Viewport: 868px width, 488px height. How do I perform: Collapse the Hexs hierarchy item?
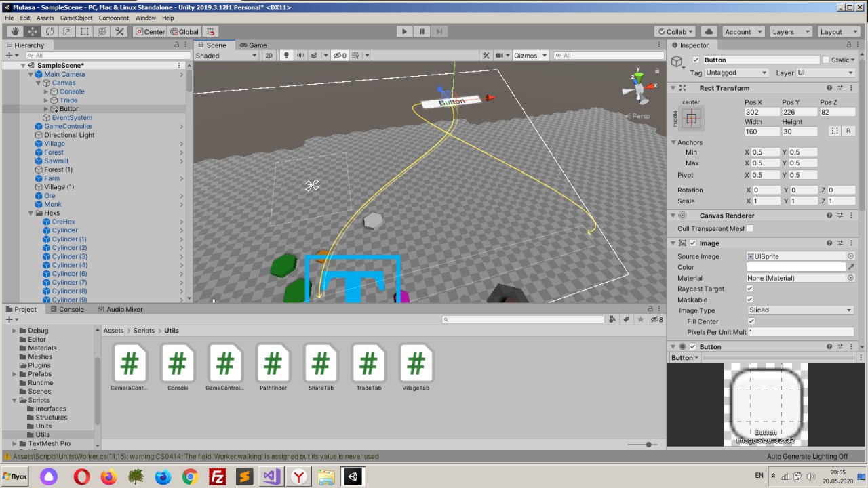pyautogui.click(x=31, y=213)
